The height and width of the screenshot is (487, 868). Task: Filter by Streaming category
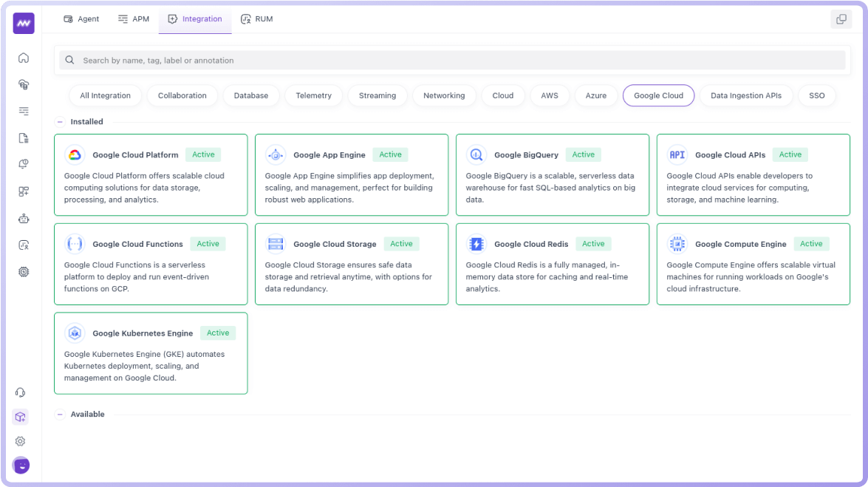coord(377,95)
